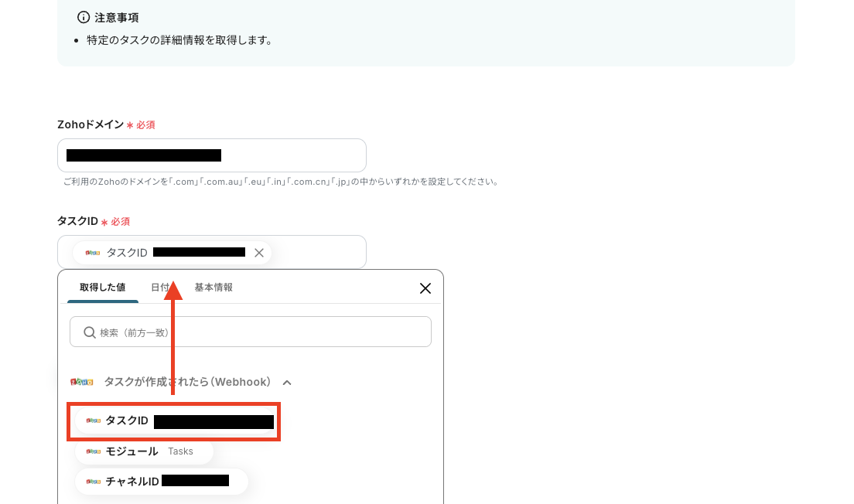This screenshot has width=854, height=504.
Task: Click the Zoho icon on the チャネルID row
Action: tap(94, 481)
